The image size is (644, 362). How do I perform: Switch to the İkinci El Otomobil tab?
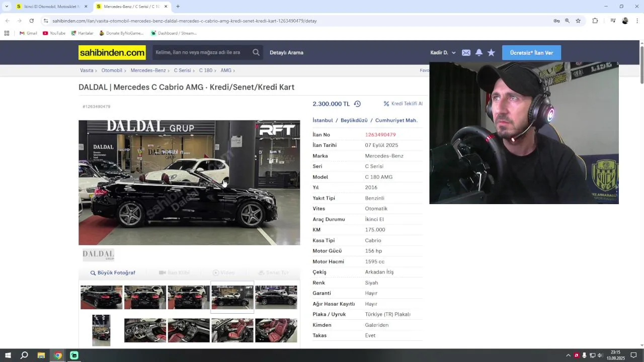click(51, 7)
